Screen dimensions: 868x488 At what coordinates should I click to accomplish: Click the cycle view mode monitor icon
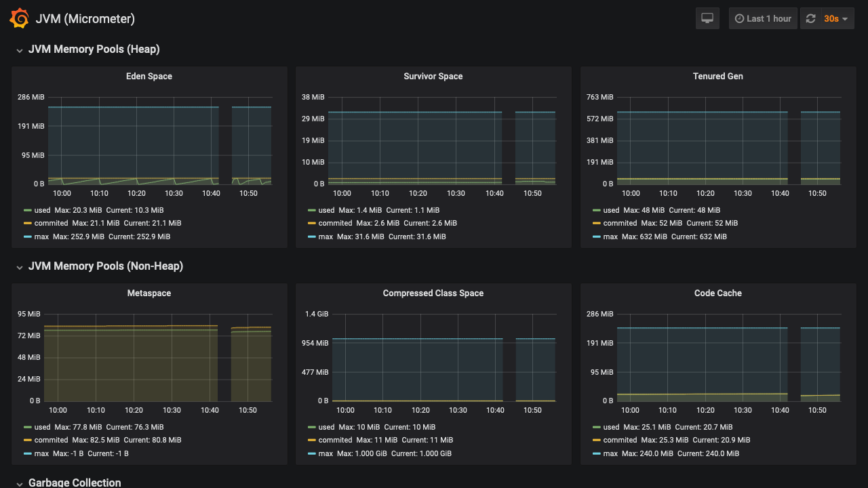(x=707, y=18)
